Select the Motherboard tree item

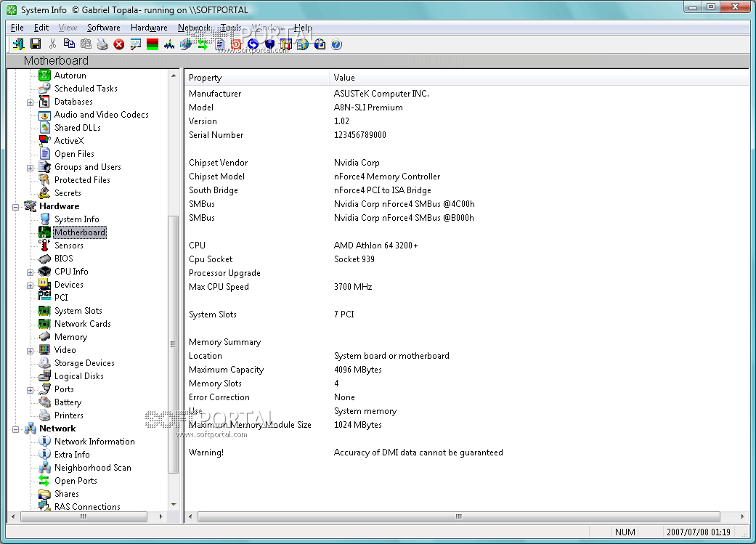(80, 232)
